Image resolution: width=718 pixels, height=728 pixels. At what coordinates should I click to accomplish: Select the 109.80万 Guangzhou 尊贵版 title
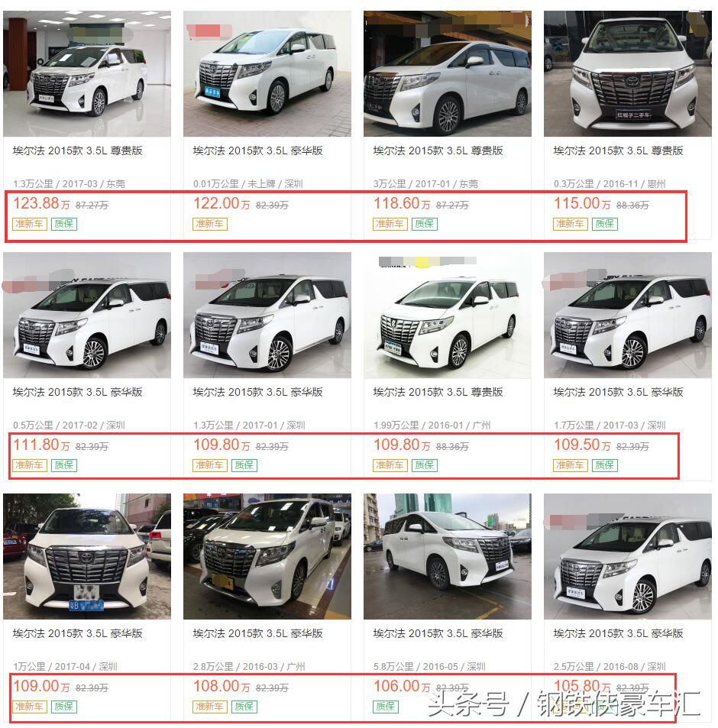(438, 392)
